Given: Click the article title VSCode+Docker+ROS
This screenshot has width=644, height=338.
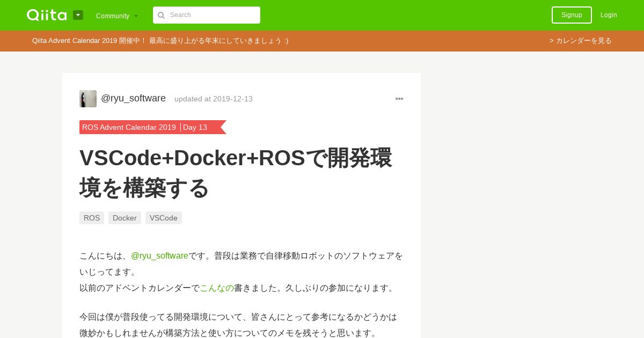Looking at the screenshot, I should 236,173.
